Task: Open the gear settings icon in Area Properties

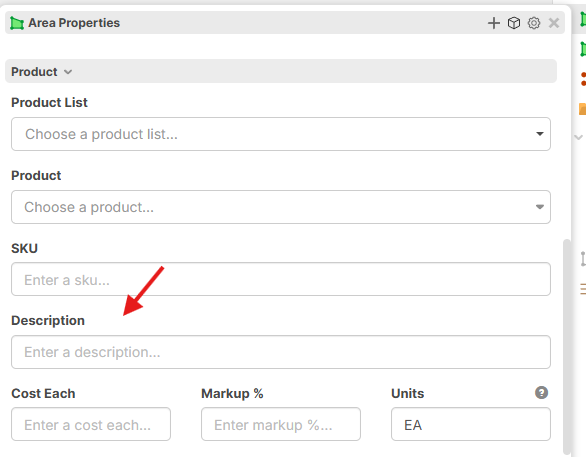Action: (534, 23)
